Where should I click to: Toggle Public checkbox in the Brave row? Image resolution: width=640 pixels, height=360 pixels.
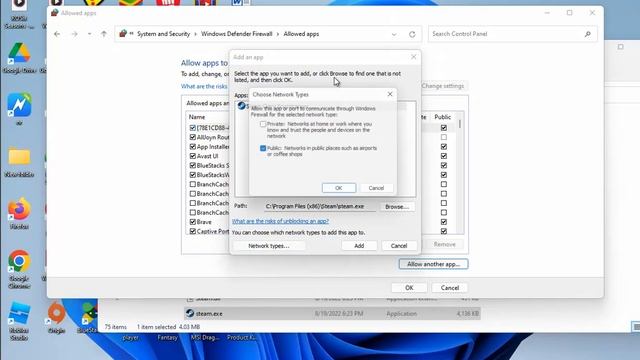444,222
